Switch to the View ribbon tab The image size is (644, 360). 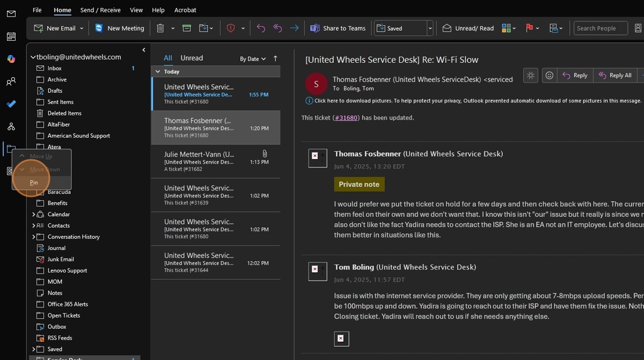point(136,10)
